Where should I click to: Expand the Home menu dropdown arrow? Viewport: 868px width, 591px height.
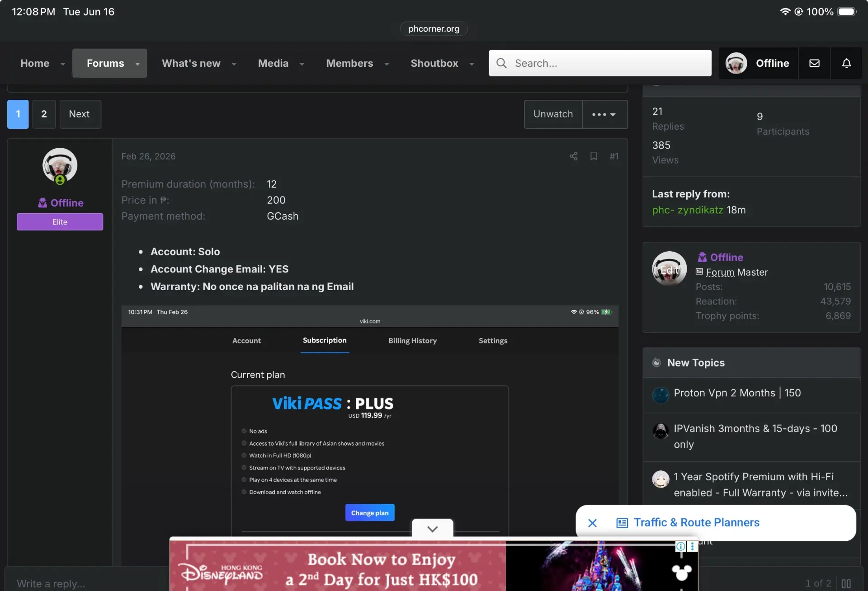click(63, 64)
